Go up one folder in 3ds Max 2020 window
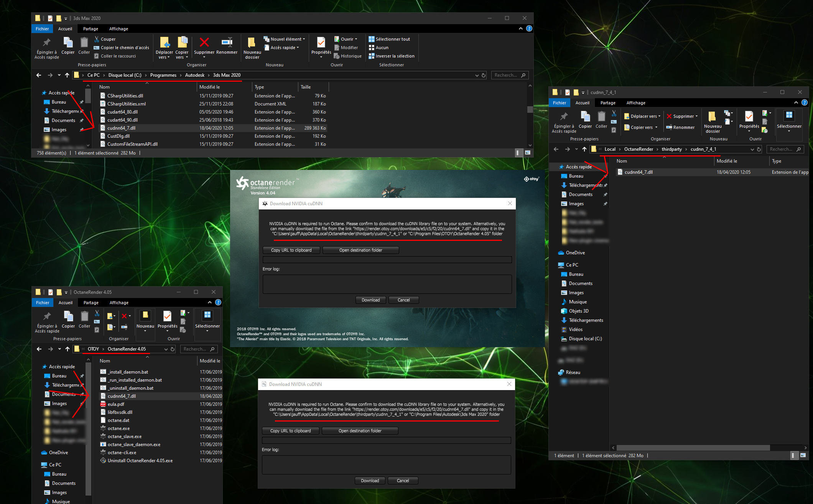The height and width of the screenshot is (504, 813). coord(67,75)
